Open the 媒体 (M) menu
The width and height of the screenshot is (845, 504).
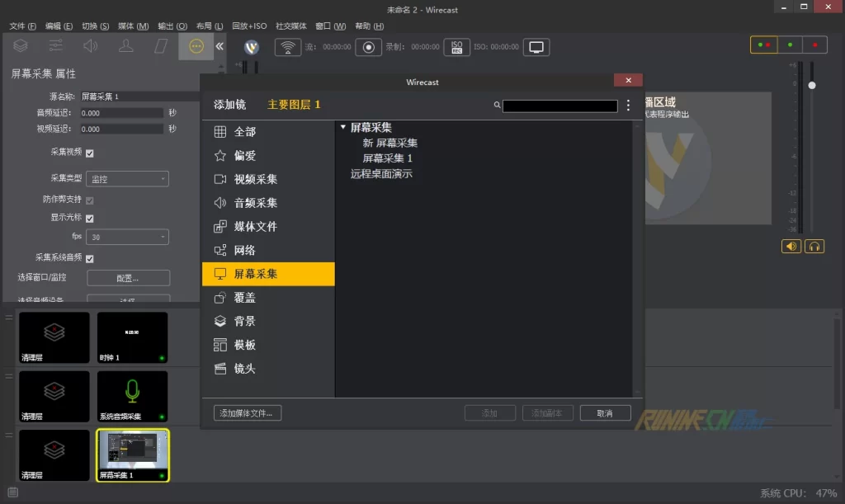[x=133, y=26]
